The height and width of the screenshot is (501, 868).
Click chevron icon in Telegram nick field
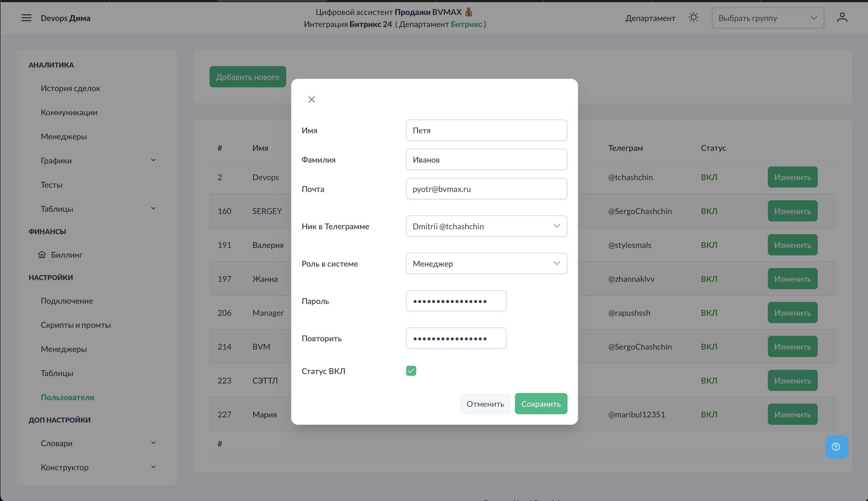pyautogui.click(x=557, y=226)
